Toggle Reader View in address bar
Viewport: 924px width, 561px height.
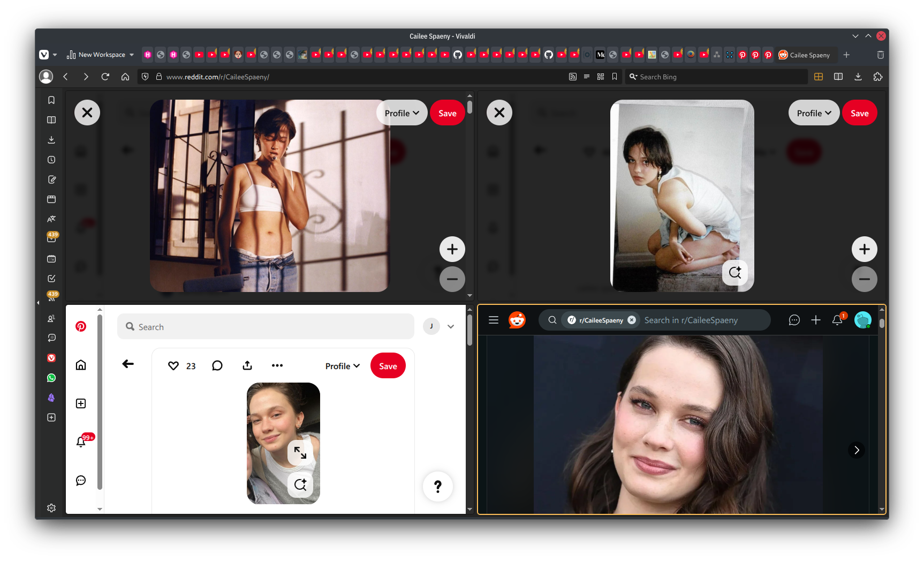point(587,77)
